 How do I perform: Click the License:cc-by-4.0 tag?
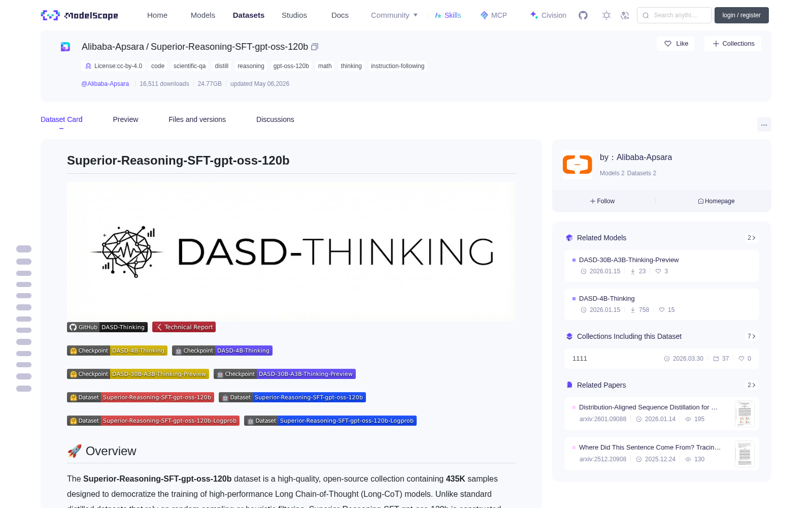pos(114,66)
